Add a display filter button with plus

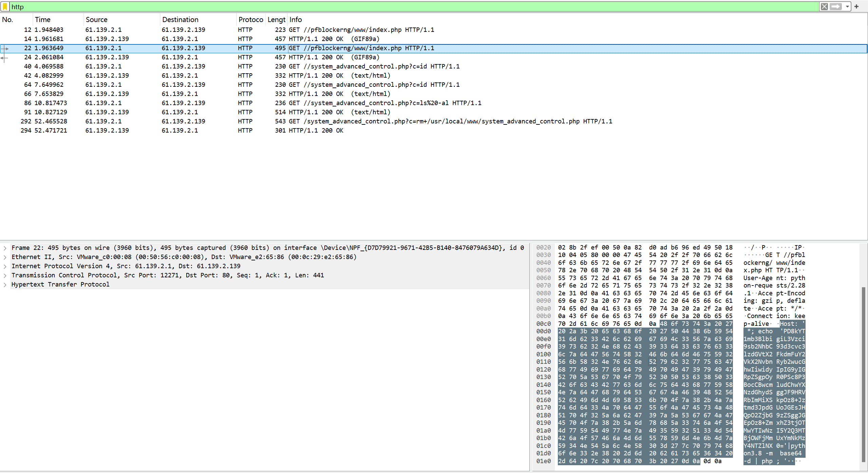pyautogui.click(x=856, y=6)
